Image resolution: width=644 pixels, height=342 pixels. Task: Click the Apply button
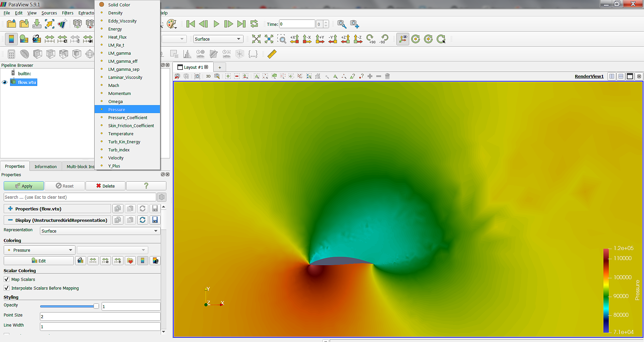tap(24, 186)
